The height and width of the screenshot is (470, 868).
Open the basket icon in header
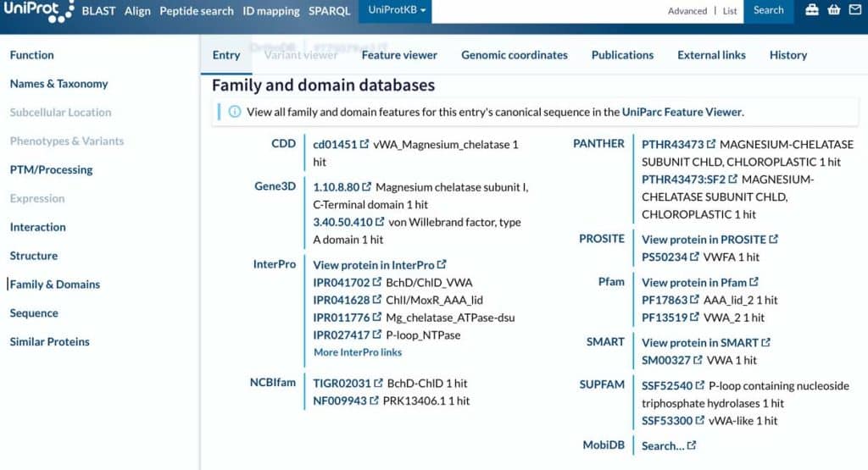point(834,10)
